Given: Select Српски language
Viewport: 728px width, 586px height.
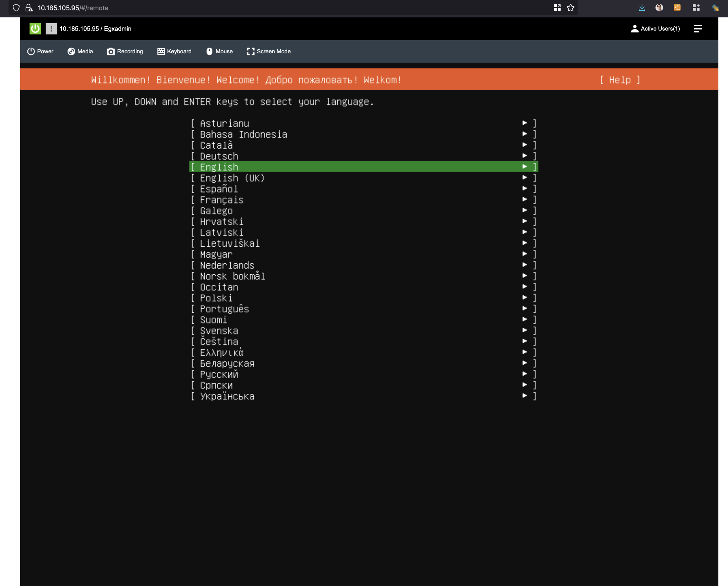Looking at the screenshot, I should (363, 385).
